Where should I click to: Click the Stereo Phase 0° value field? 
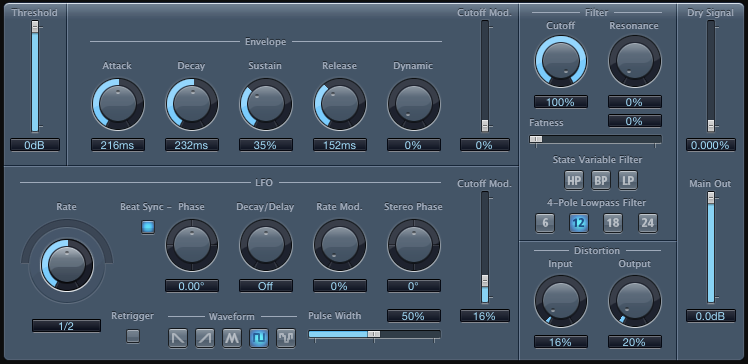(x=414, y=286)
